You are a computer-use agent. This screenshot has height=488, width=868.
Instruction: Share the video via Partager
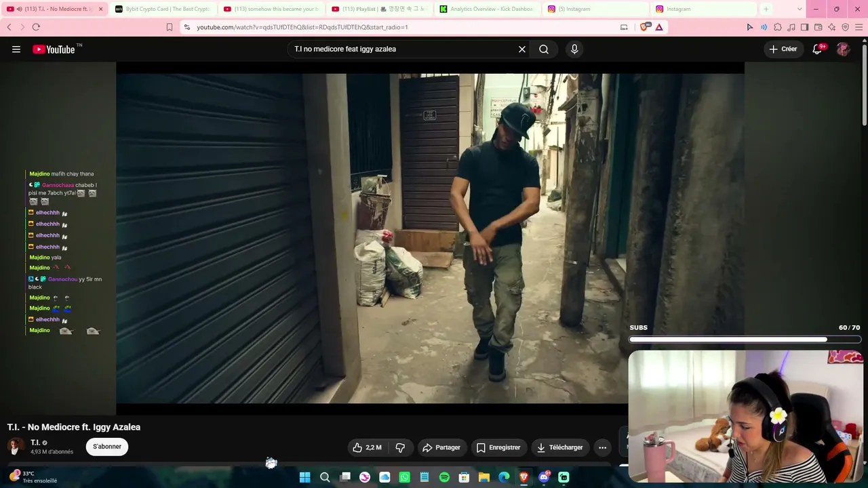click(x=441, y=447)
